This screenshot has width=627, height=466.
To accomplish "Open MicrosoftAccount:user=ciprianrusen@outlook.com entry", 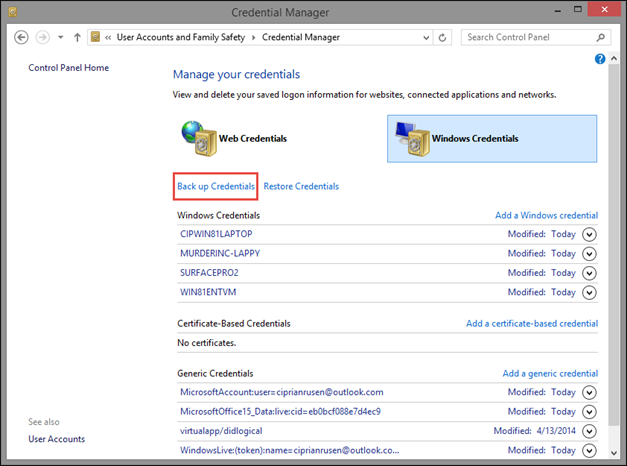I will [282, 392].
